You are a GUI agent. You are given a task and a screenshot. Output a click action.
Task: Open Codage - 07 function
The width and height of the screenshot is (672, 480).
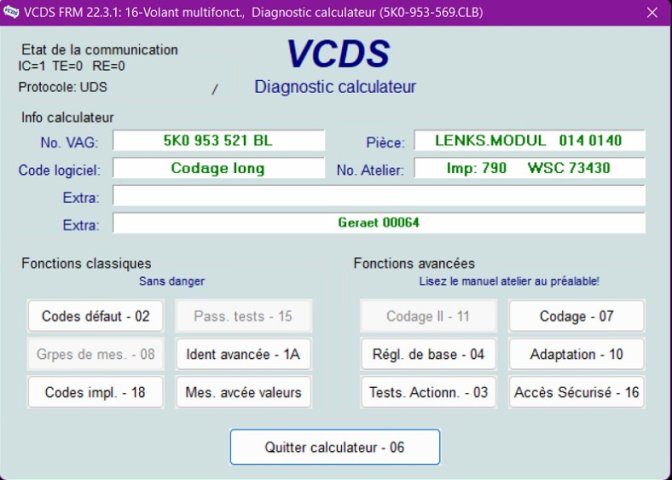[x=576, y=316]
